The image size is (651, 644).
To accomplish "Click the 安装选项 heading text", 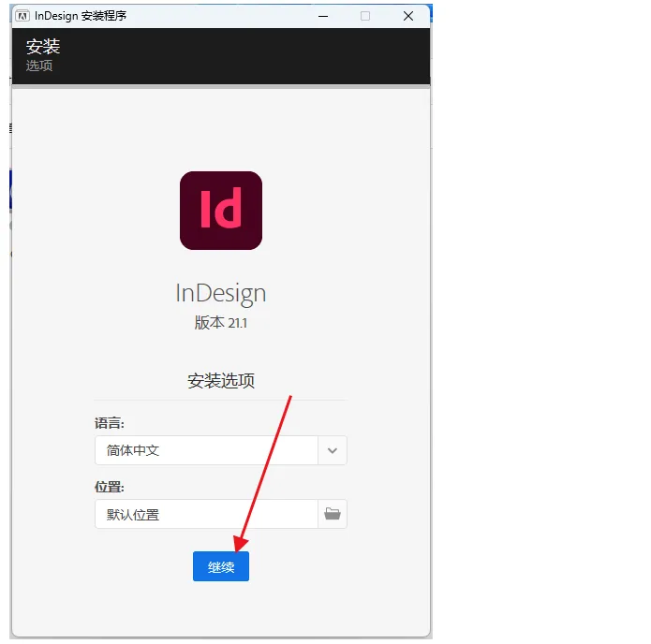I will click(x=221, y=381).
